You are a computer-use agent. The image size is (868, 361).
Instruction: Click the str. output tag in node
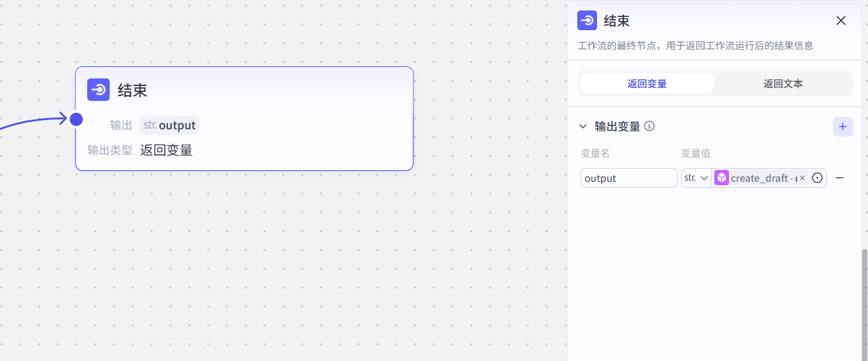tap(169, 125)
